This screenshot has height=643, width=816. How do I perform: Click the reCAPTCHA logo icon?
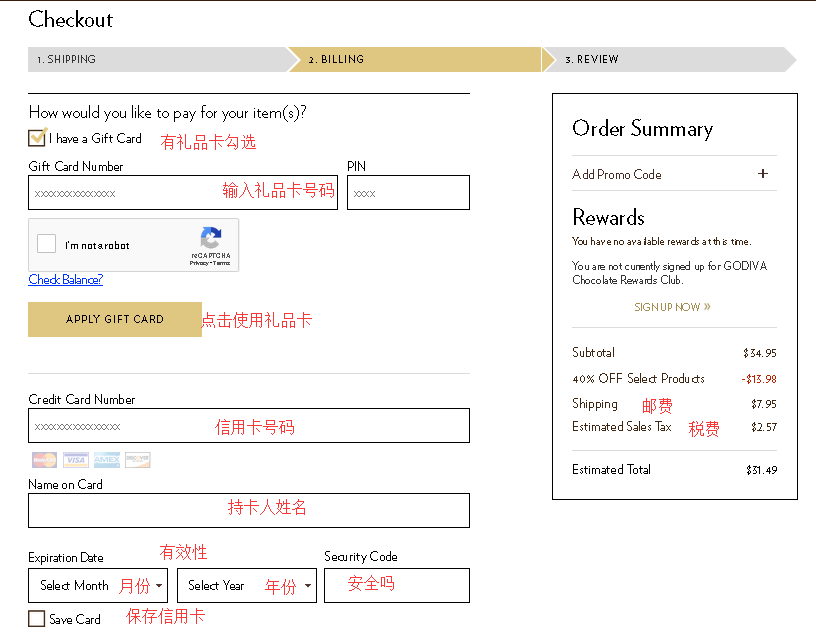point(211,239)
